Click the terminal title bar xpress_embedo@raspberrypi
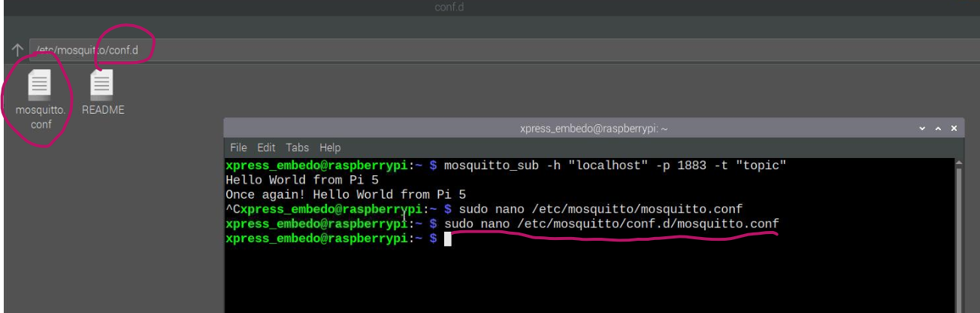Viewport: 980px width, 313px height. point(594,129)
